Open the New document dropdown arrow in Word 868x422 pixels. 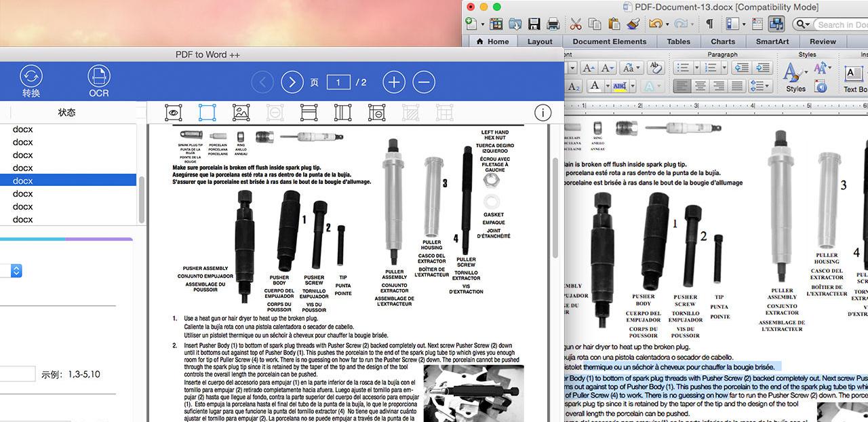coord(483,24)
